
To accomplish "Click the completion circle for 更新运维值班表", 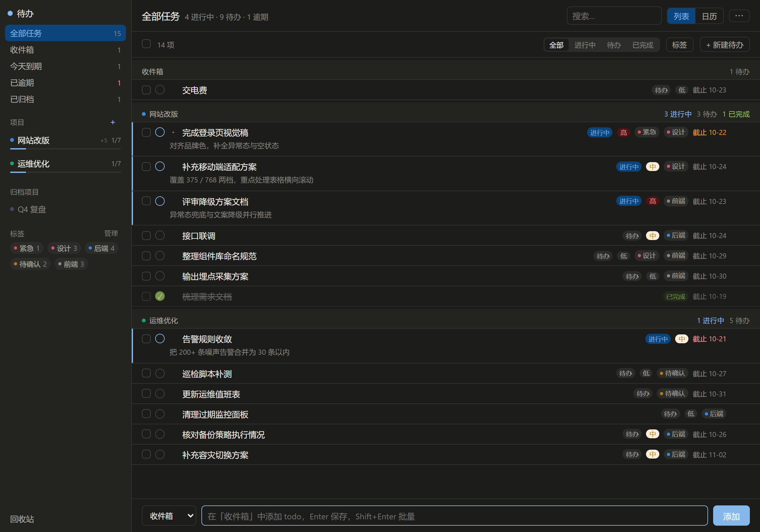I will tap(160, 394).
